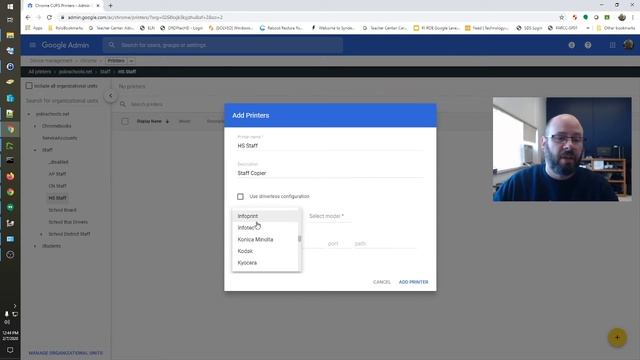The width and height of the screenshot is (640, 360).
Task: Cancel the Add Printers dialog
Action: coord(382,282)
